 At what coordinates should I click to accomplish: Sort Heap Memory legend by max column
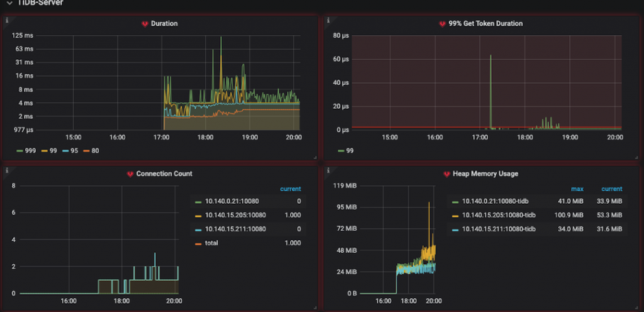click(x=577, y=189)
